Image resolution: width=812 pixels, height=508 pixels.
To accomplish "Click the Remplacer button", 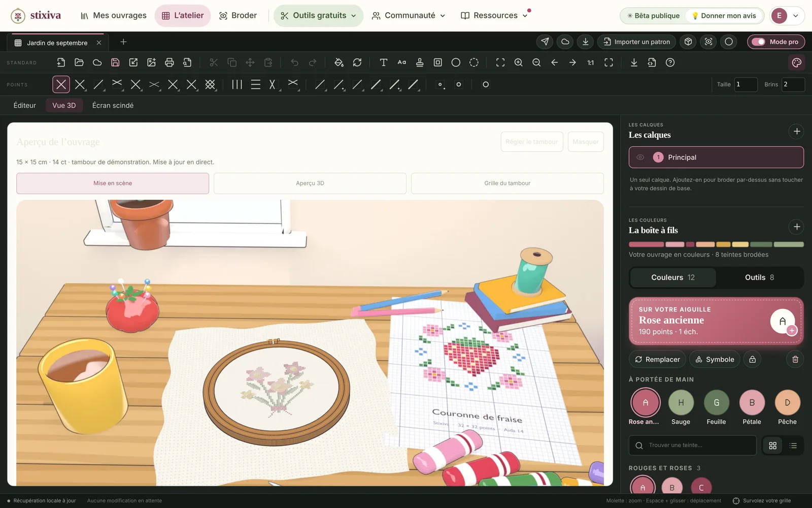I will pyautogui.click(x=658, y=359).
